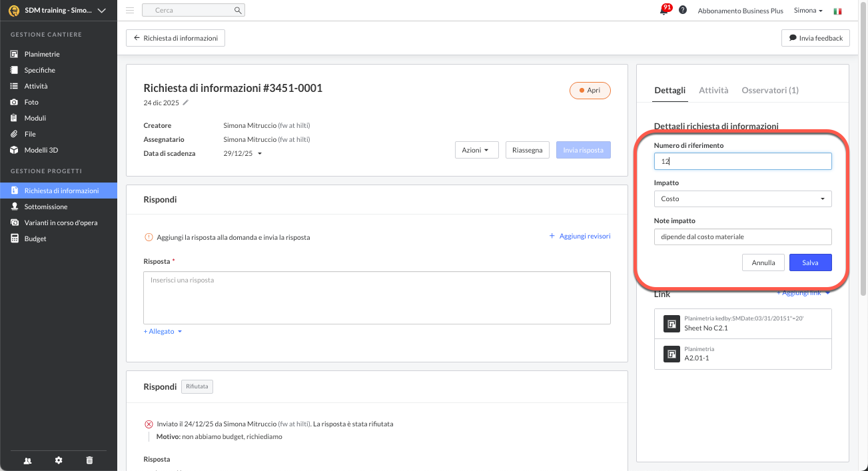868x471 pixels.
Task: Open the settings gear in sidebar footer
Action: point(59,460)
